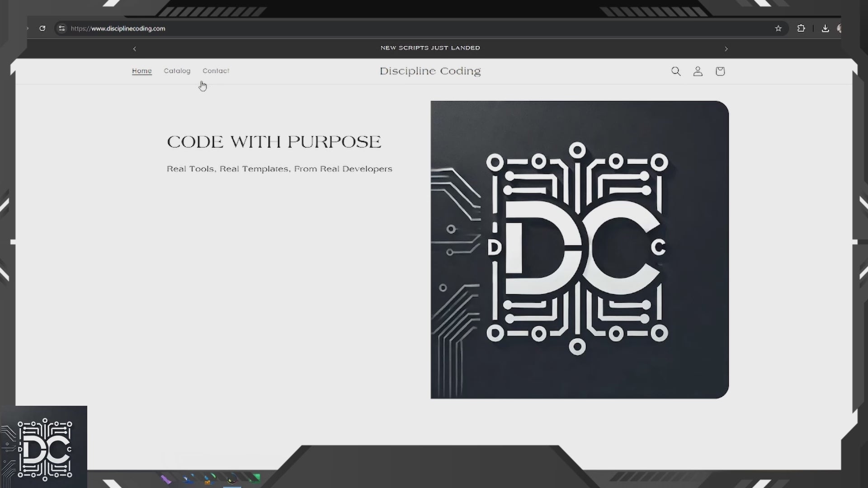The height and width of the screenshot is (488, 868).
Task: Click the large DC circuit logo image
Action: click(579, 249)
